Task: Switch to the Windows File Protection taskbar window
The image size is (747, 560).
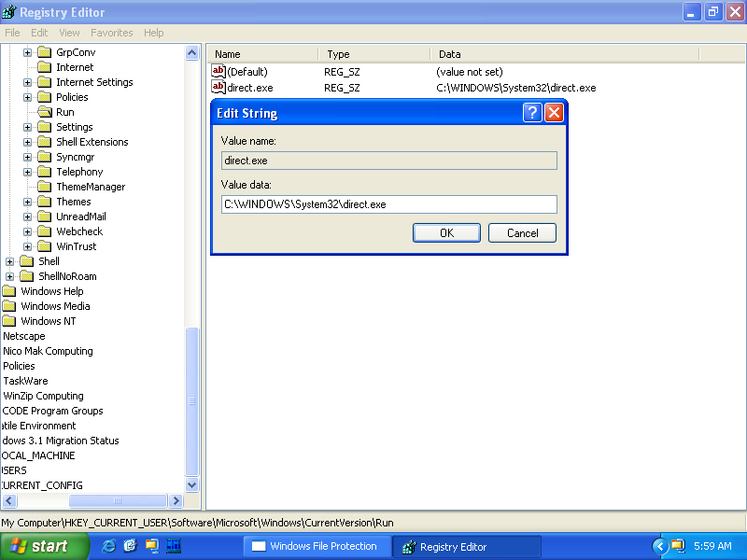Action: [x=317, y=546]
